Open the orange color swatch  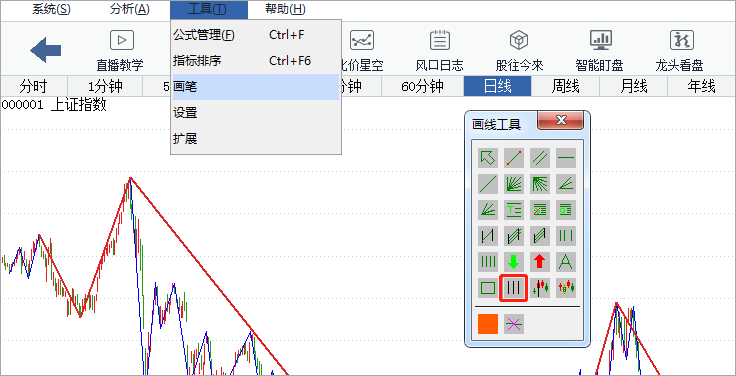click(x=488, y=324)
